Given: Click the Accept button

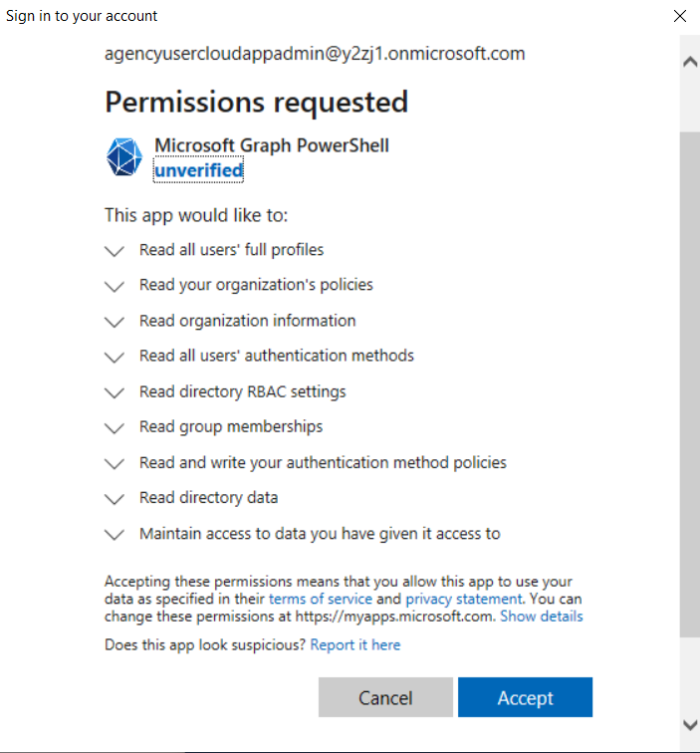Looking at the screenshot, I should pyautogui.click(x=525, y=697).
